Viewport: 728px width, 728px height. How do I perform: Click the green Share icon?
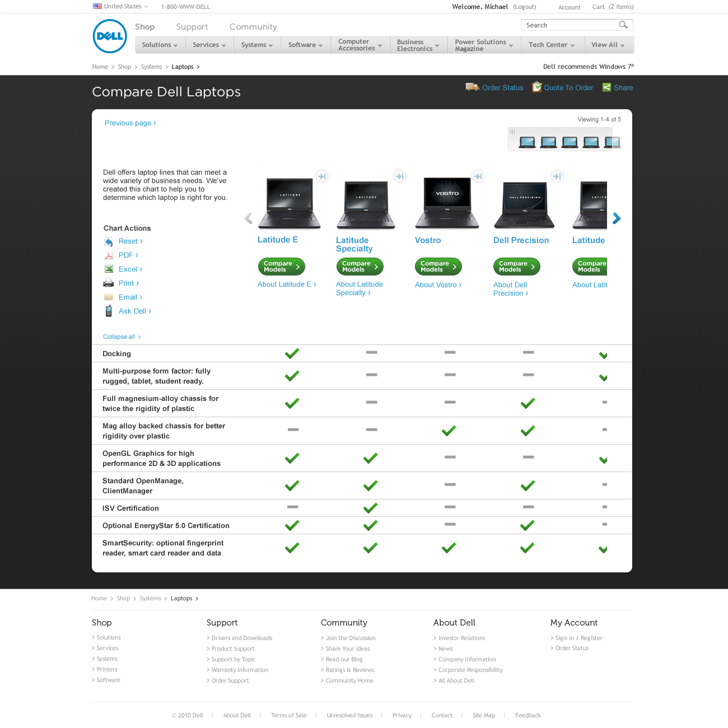coord(606,87)
